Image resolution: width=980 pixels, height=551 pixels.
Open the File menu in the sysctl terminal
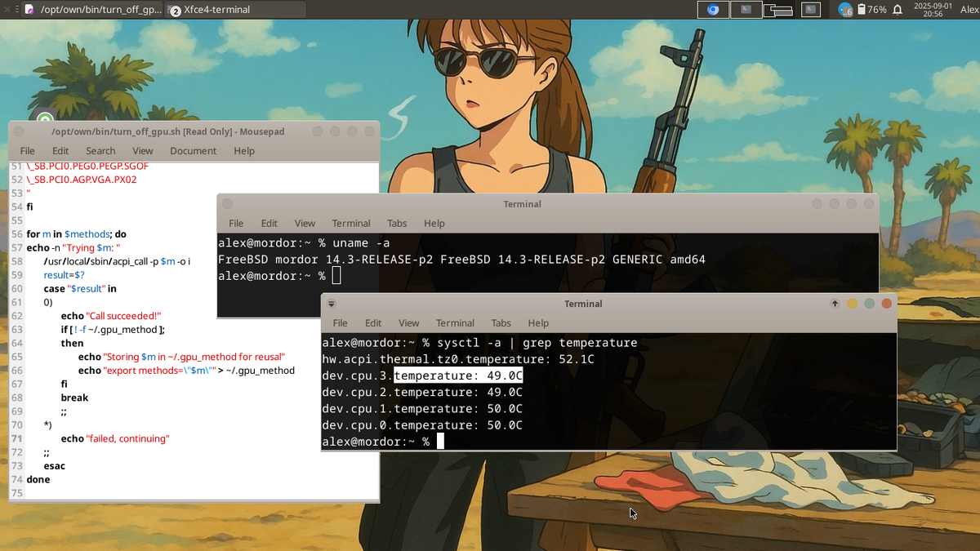tap(341, 323)
